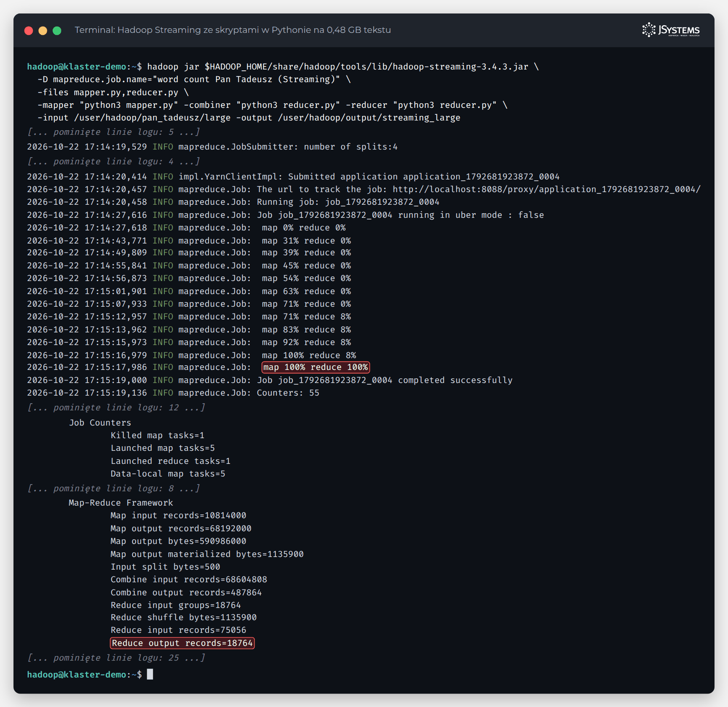The width and height of the screenshot is (728, 707).
Task: Click the 'map 71% reduce 0%' line
Action: (189, 304)
